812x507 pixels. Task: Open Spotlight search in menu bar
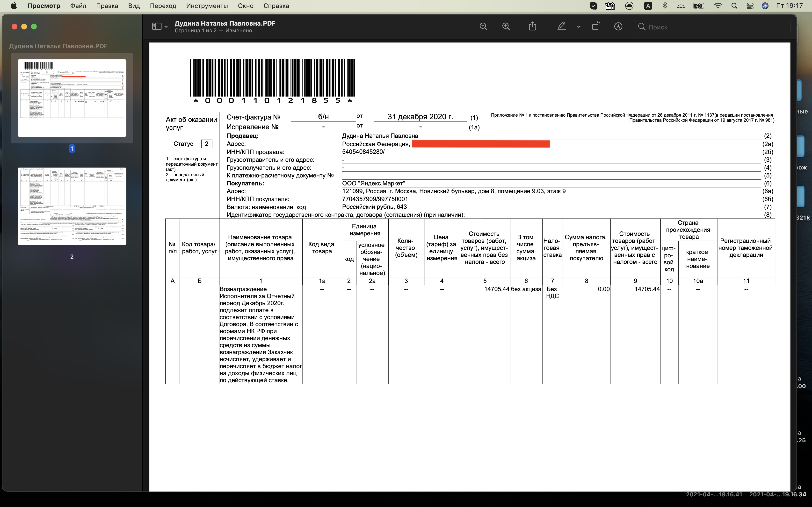734,6
